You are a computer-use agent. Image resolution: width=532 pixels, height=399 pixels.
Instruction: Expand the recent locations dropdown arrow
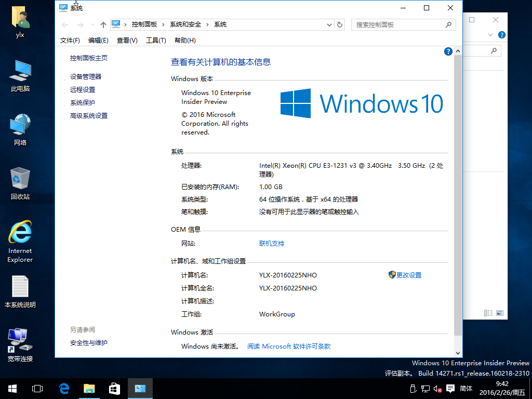(92, 25)
